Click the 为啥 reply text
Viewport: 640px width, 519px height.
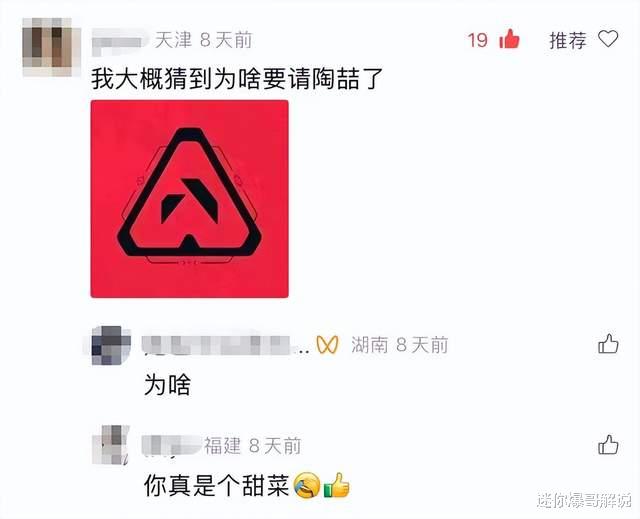[x=167, y=384]
